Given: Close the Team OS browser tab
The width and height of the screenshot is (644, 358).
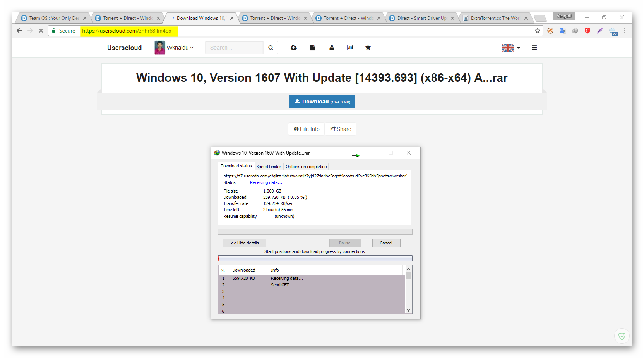Looking at the screenshot, I should pos(85,18).
